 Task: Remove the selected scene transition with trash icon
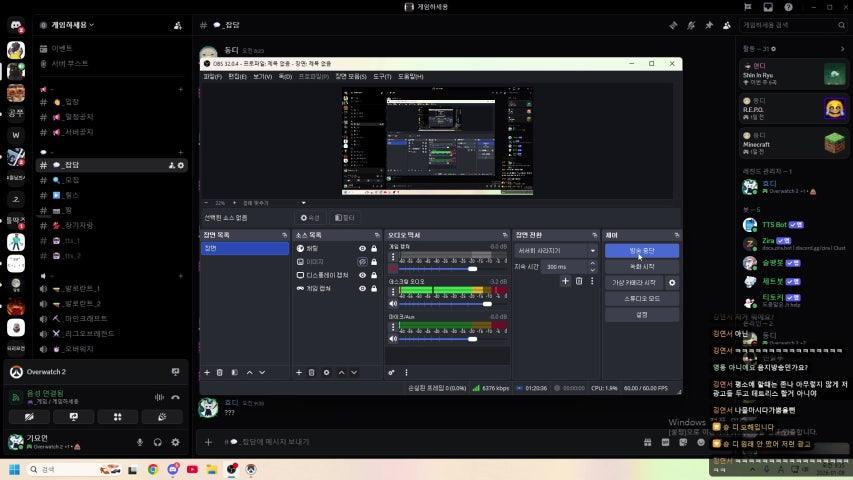point(579,281)
